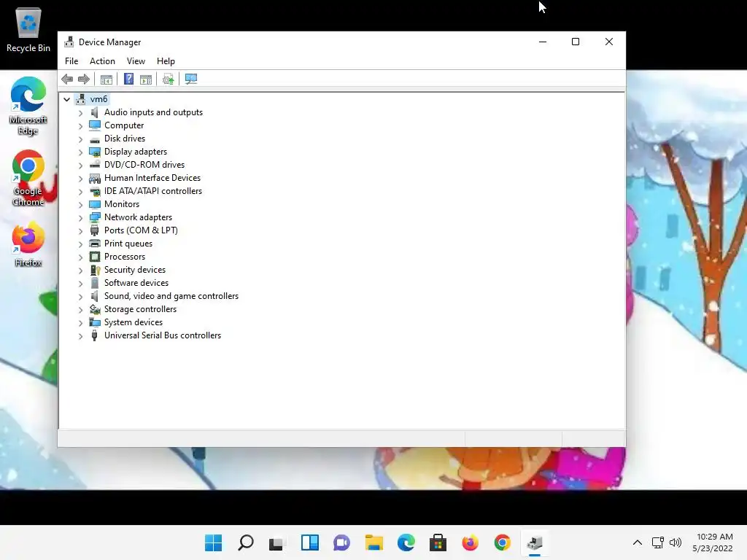
Task: Select DVD/CD-ROM drives label
Action: coord(144,165)
